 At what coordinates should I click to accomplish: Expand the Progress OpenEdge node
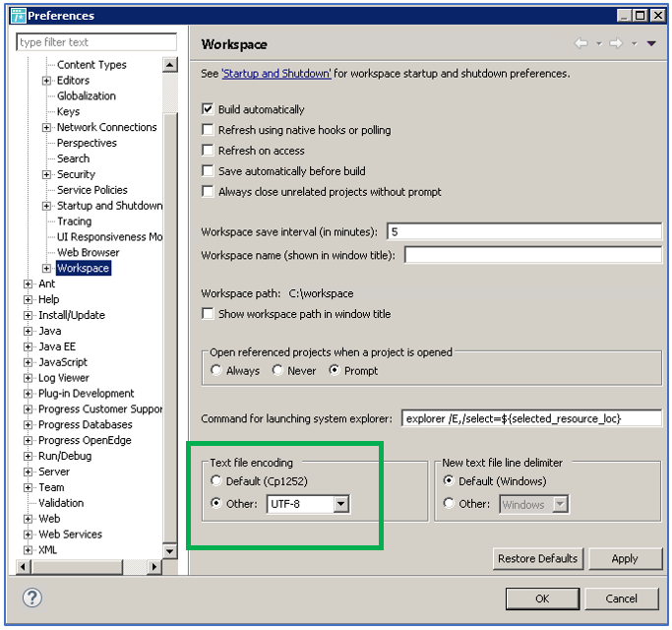(28, 441)
